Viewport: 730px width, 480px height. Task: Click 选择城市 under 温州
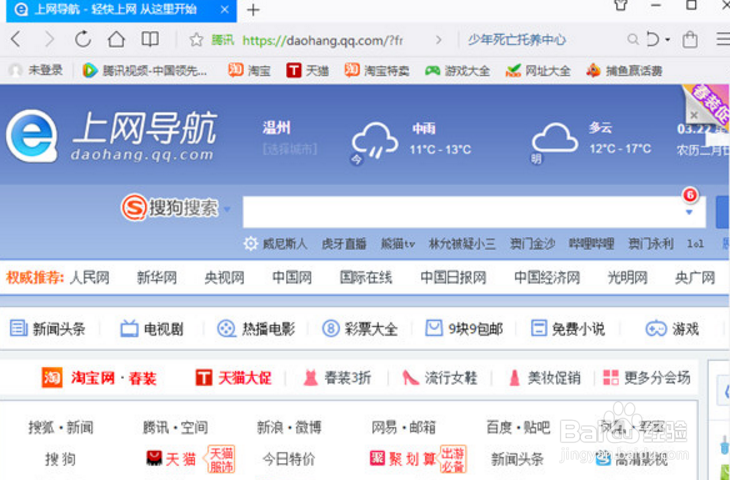290,149
